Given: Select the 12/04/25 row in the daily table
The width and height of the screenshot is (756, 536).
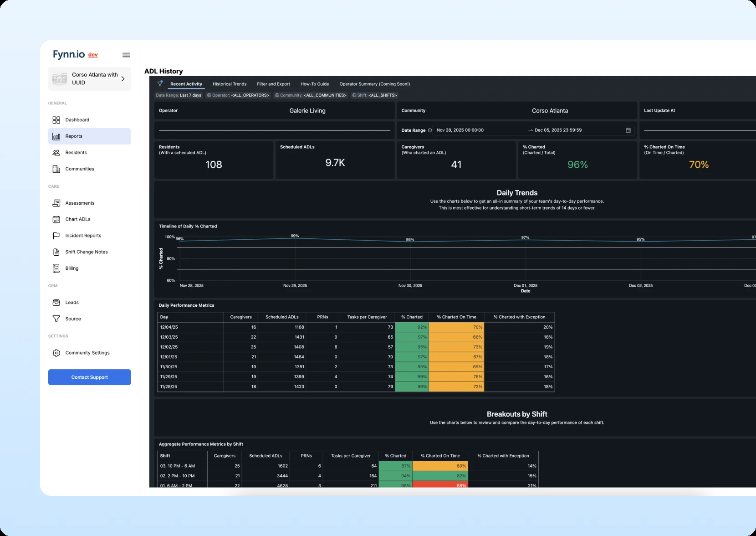Looking at the screenshot, I should click(356, 327).
